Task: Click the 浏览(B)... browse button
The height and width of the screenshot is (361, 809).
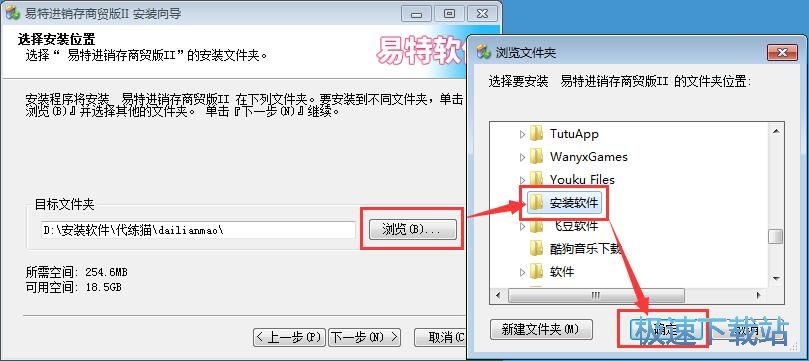Action: (x=412, y=229)
